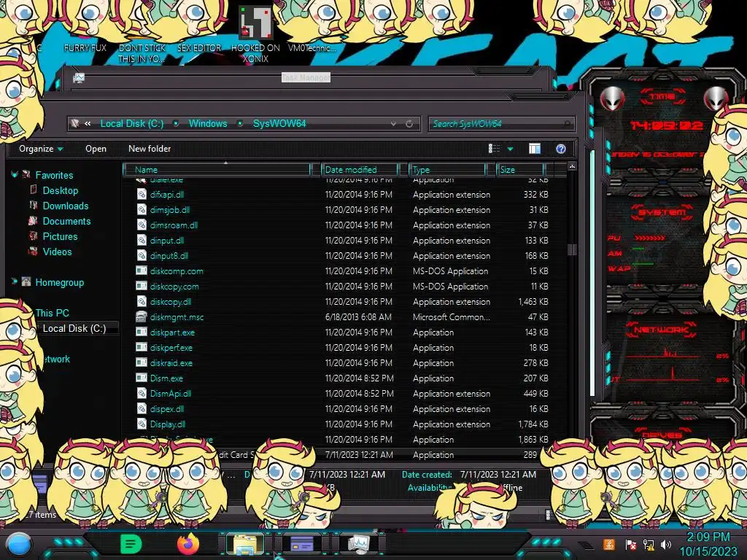Click the Desktop icon under Favorites
Image resolution: width=747 pixels, height=560 pixels.
click(x=34, y=190)
